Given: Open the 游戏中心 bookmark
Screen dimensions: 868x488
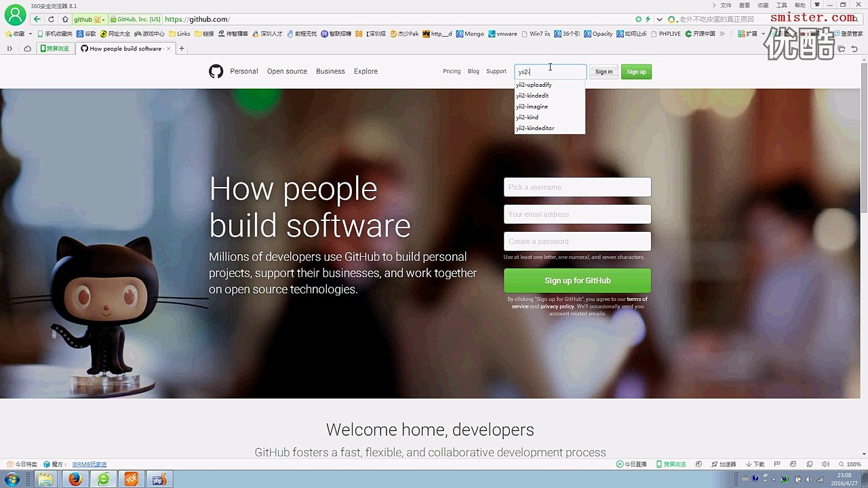Looking at the screenshot, I should [149, 33].
